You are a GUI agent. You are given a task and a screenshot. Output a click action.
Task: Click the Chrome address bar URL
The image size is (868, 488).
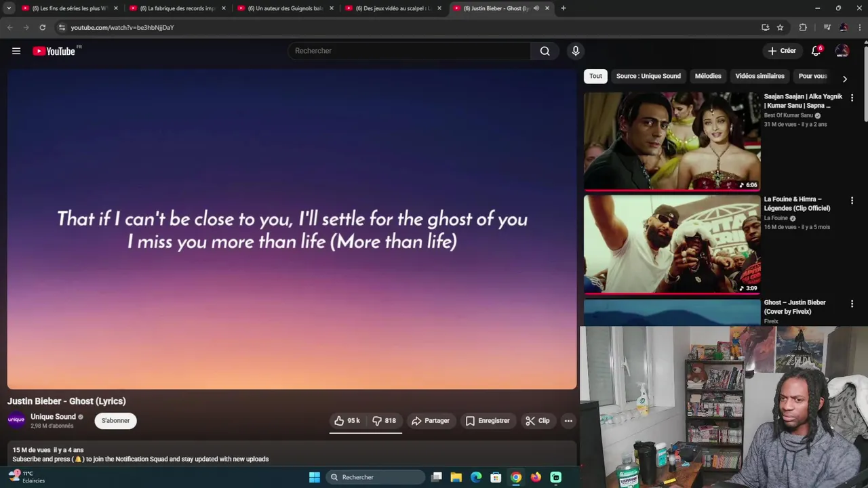[122, 27]
